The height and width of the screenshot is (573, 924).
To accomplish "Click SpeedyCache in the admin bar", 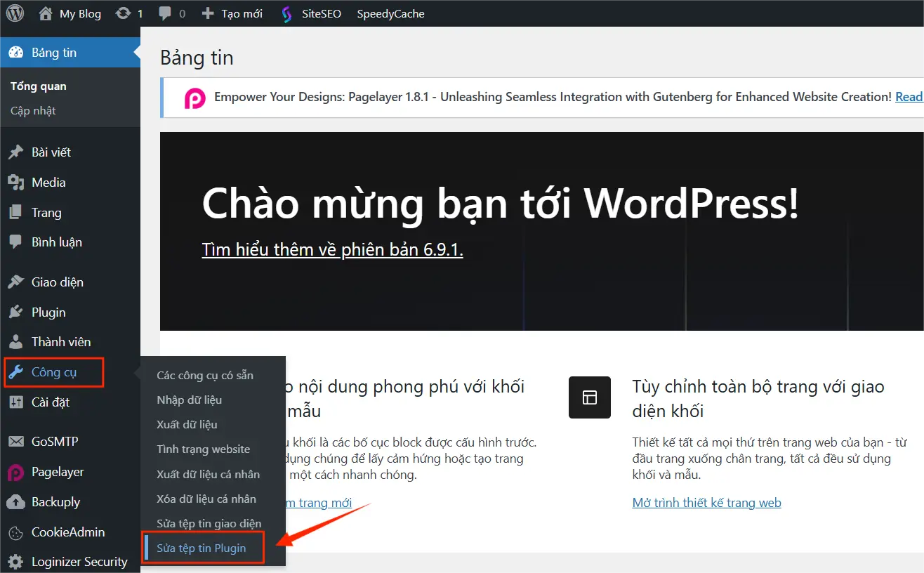I will pos(390,13).
